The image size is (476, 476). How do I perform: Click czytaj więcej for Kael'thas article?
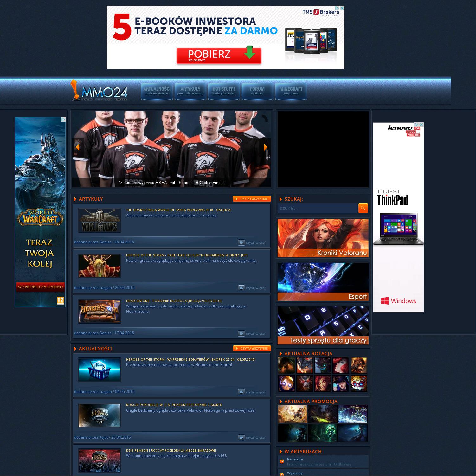[x=252, y=288]
